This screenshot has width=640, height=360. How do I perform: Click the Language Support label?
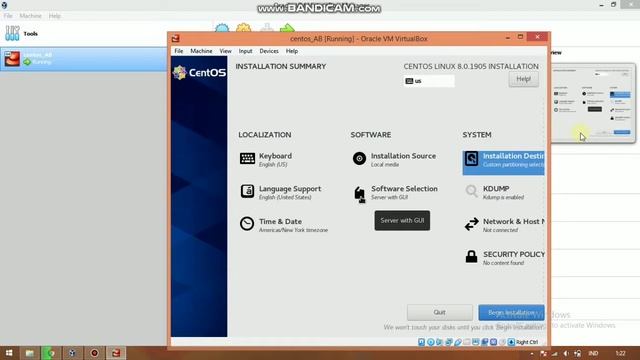click(x=290, y=189)
